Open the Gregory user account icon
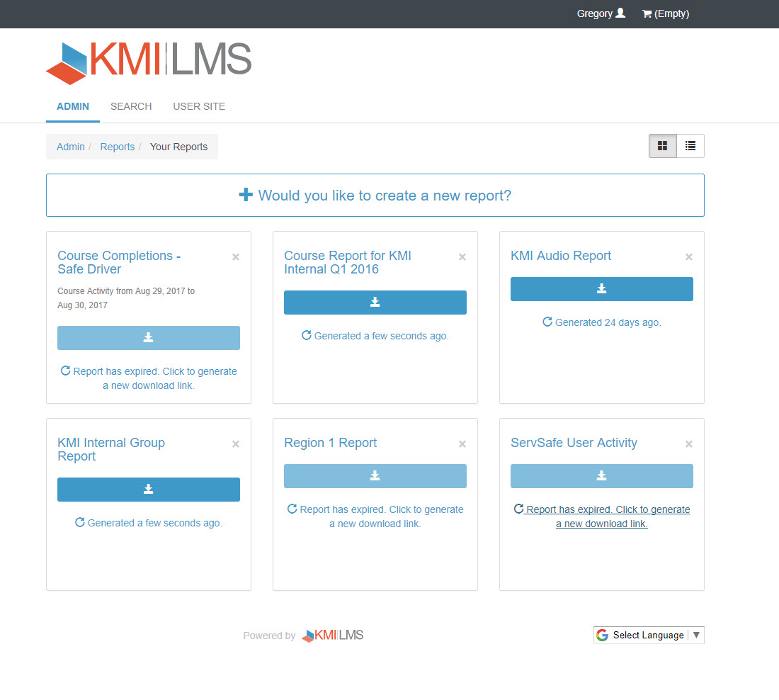779x700 pixels. click(x=620, y=13)
